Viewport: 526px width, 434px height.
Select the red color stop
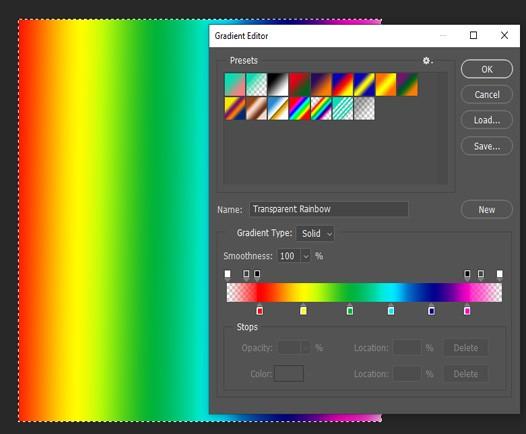(x=260, y=310)
